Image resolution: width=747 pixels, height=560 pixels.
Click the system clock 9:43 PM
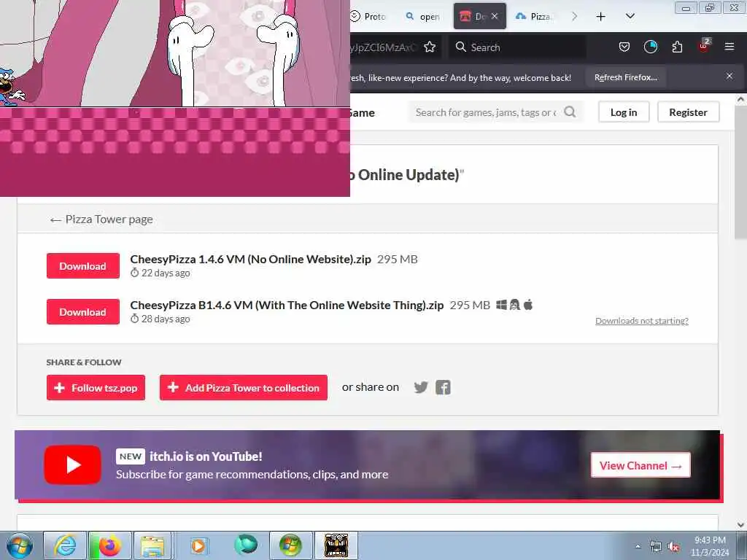coord(710,545)
